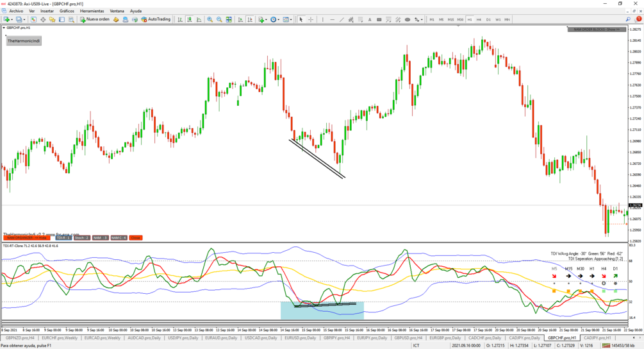Select the text 'A' tool
This screenshot has height=349, width=644.
point(370,19)
